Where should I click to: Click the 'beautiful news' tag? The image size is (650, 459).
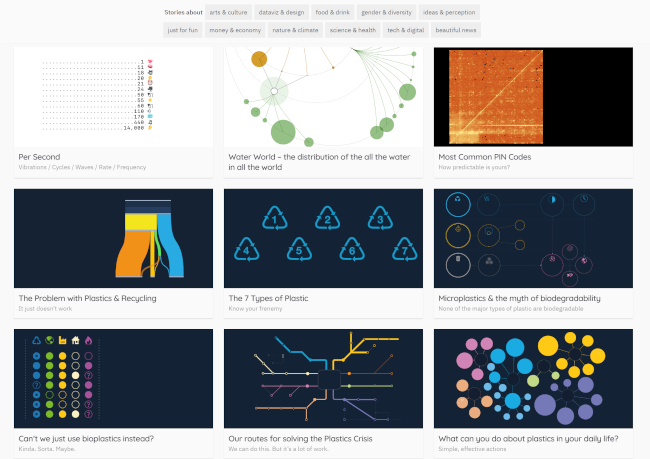pos(457,30)
